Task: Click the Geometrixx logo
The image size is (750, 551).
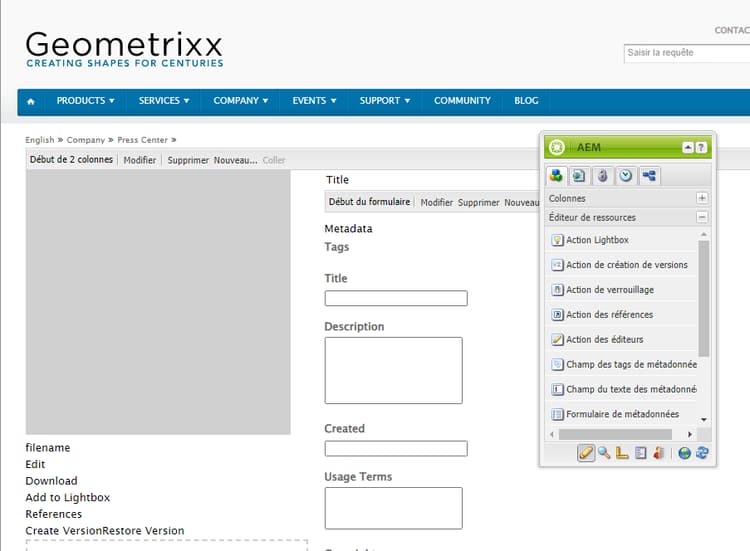Action: pyautogui.click(x=124, y=50)
